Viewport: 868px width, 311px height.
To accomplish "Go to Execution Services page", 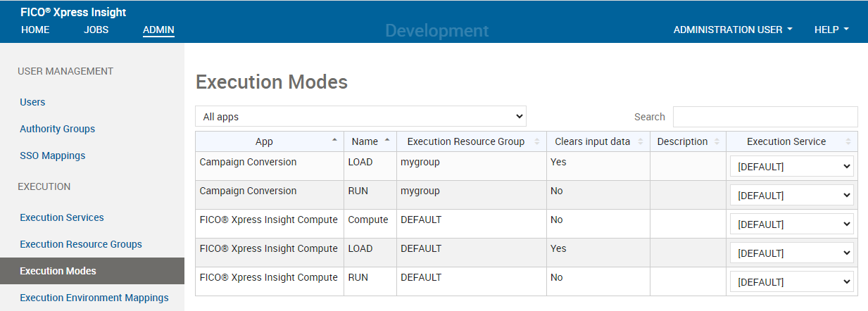I will [x=62, y=217].
